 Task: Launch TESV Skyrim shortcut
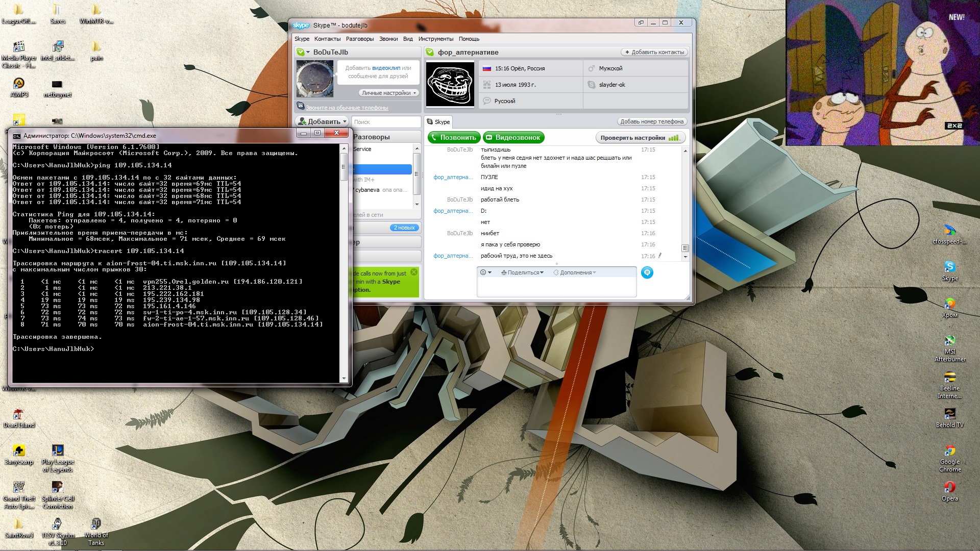57,532
